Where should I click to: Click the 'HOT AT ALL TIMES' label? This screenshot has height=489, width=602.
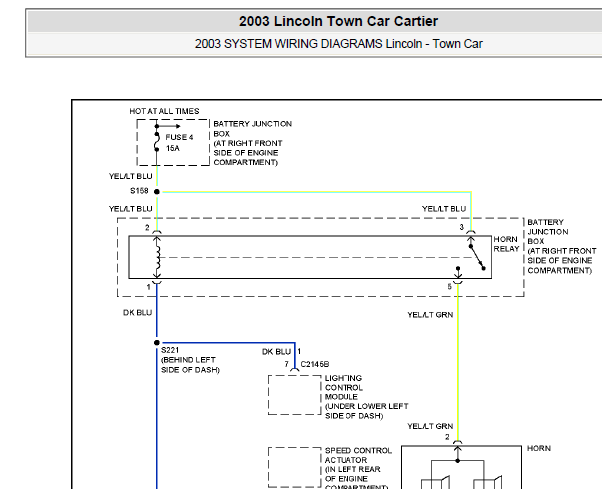coord(164,111)
